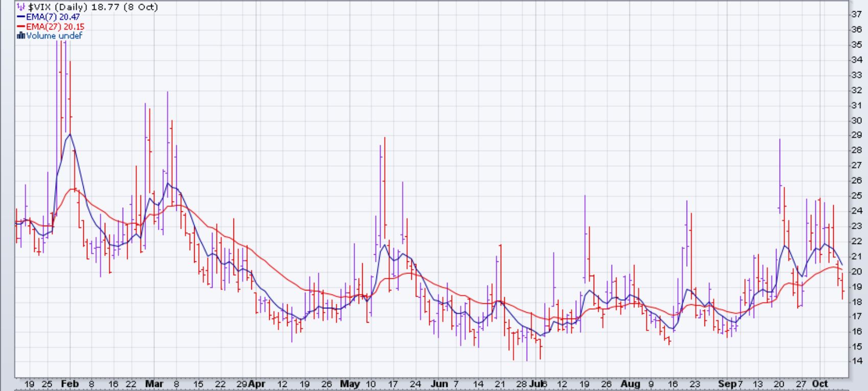
Task: Click the red EMA(27) line swatch
Action: [21, 27]
